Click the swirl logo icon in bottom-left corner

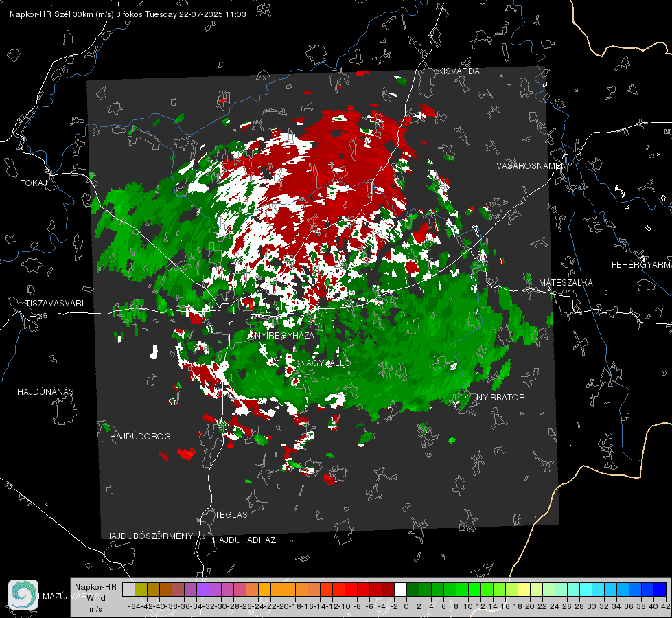tap(23, 595)
